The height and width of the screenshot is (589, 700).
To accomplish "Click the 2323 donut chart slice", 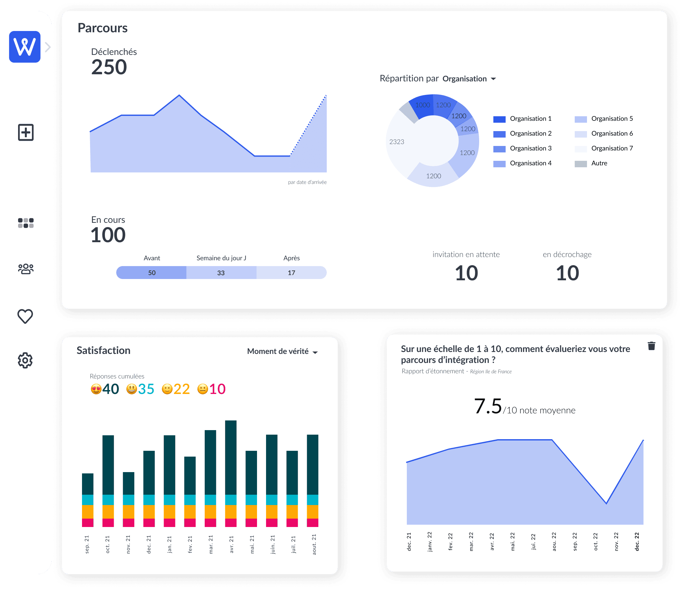I will click(x=397, y=142).
